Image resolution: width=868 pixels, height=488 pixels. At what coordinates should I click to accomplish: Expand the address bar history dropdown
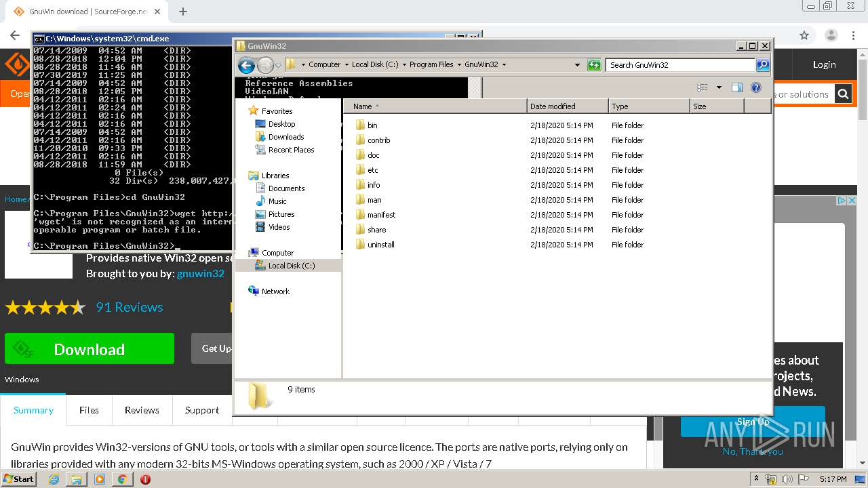[577, 65]
